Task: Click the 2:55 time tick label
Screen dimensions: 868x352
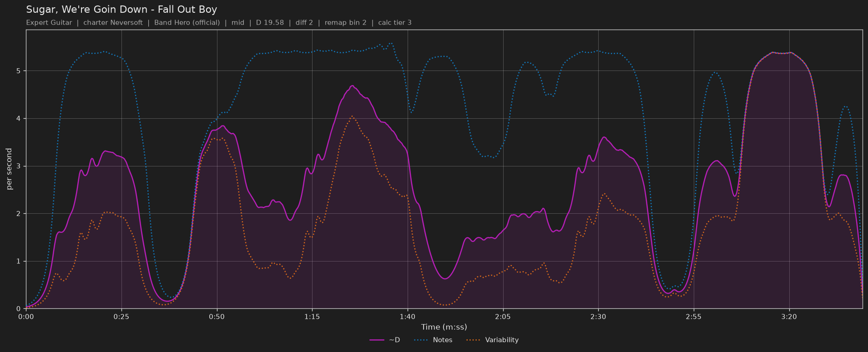Action: point(694,317)
